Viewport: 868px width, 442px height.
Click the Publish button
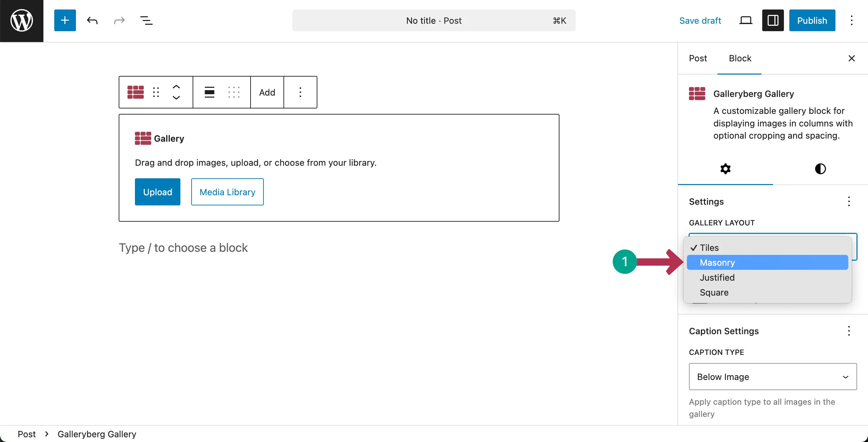812,20
